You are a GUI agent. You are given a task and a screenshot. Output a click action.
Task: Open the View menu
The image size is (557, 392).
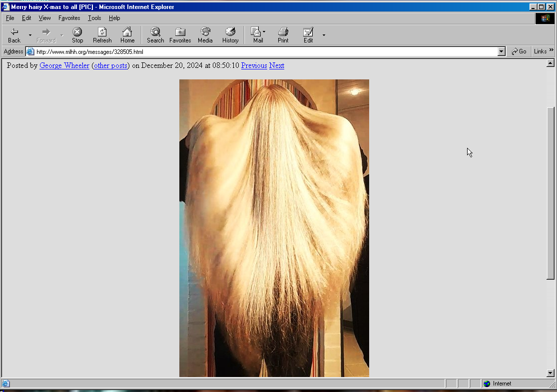[x=44, y=18]
